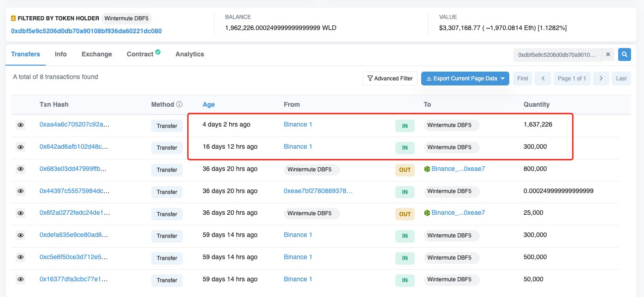Image resolution: width=644 pixels, height=297 pixels.
Task: Open the Exchange tab
Action: pyautogui.click(x=97, y=54)
